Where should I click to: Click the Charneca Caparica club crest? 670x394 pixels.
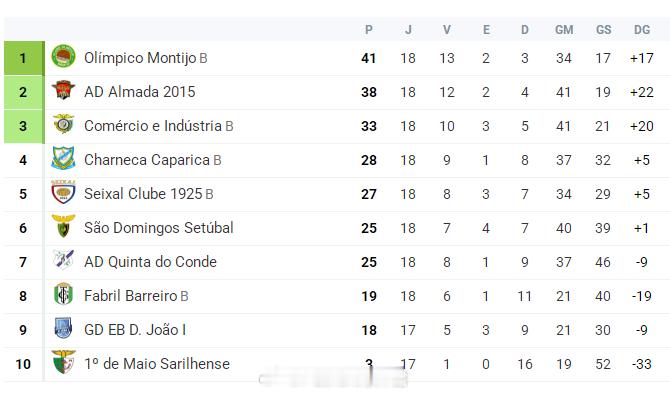[63, 158]
